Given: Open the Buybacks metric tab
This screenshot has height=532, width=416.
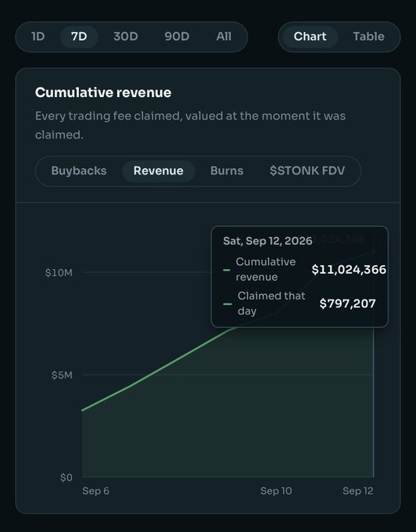Looking at the screenshot, I should pos(79,171).
